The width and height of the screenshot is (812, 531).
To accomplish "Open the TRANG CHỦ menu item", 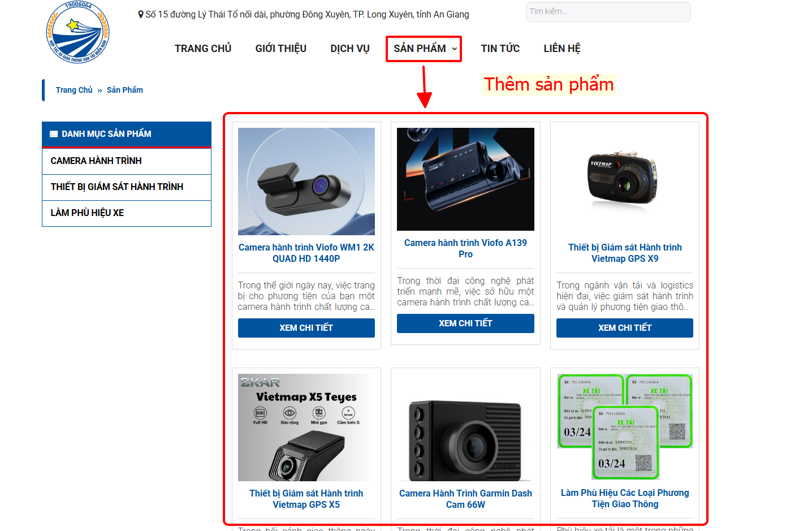I will (203, 49).
